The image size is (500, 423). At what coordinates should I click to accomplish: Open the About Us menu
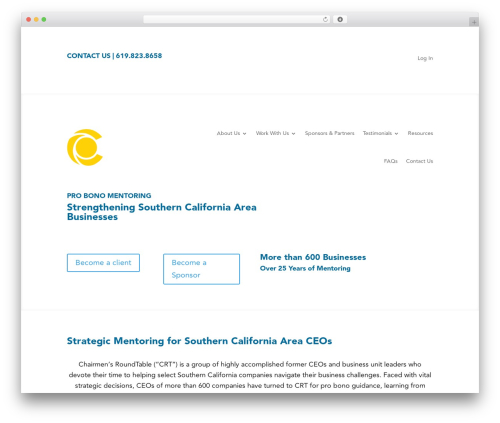pyautogui.click(x=229, y=133)
